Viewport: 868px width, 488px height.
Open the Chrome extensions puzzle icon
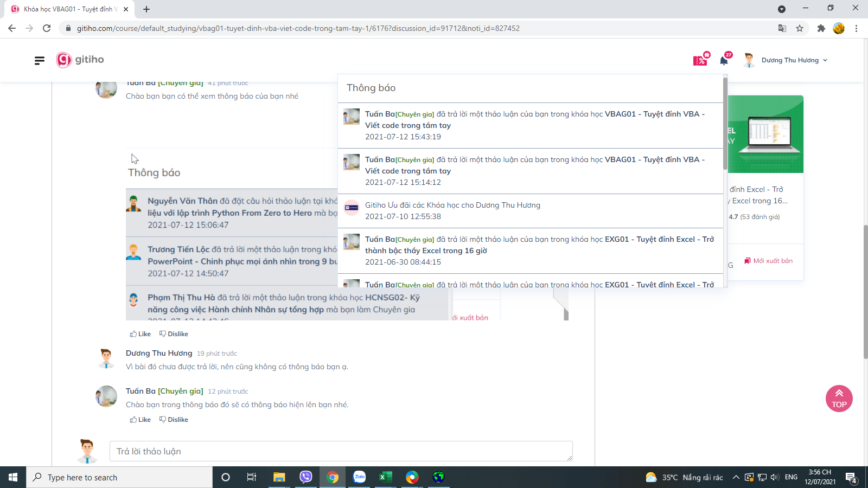[821, 28]
